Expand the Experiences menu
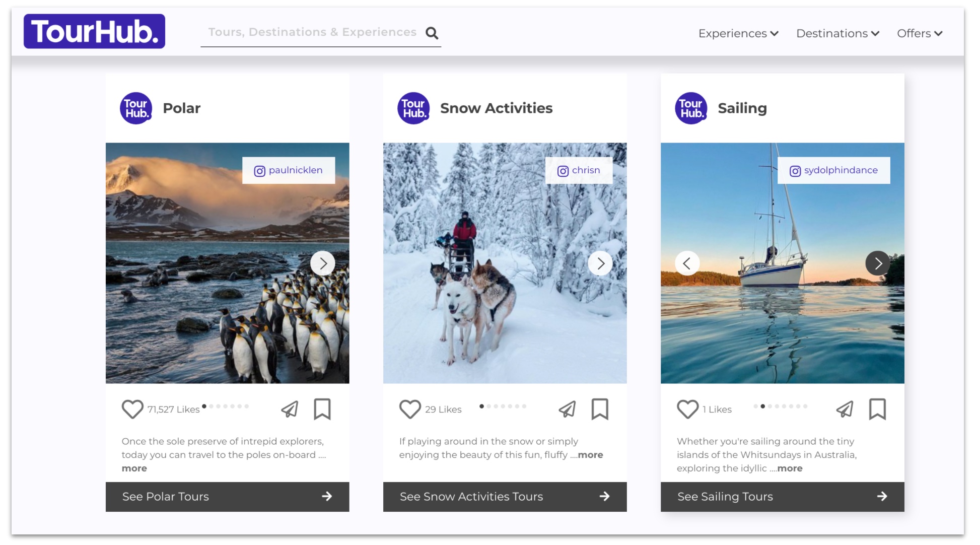The width and height of the screenshot is (980, 545). click(738, 33)
